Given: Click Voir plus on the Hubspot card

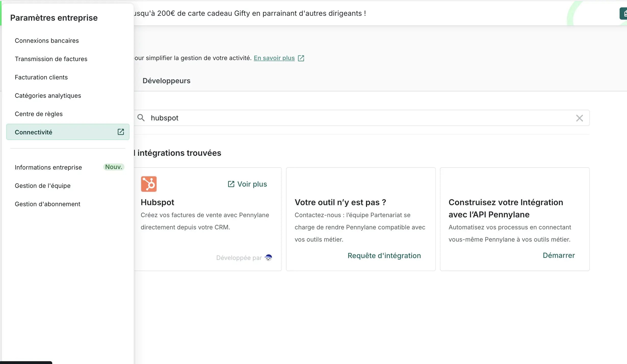Looking at the screenshot, I should (247, 184).
